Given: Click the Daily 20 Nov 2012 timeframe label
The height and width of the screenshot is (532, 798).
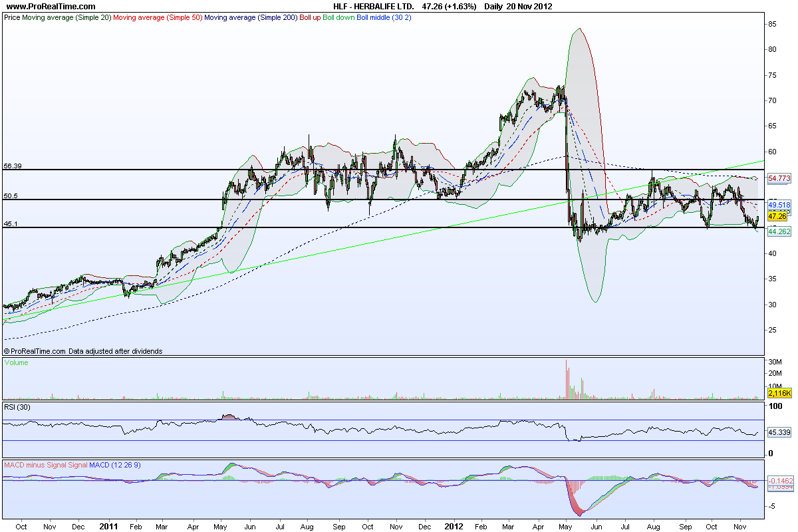Looking at the screenshot, I should coord(518,6).
